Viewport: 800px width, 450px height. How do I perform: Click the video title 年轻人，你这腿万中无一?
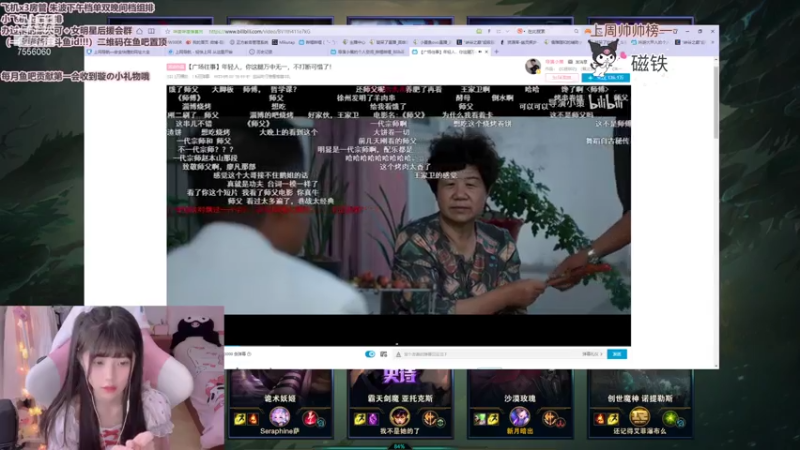(x=260, y=67)
